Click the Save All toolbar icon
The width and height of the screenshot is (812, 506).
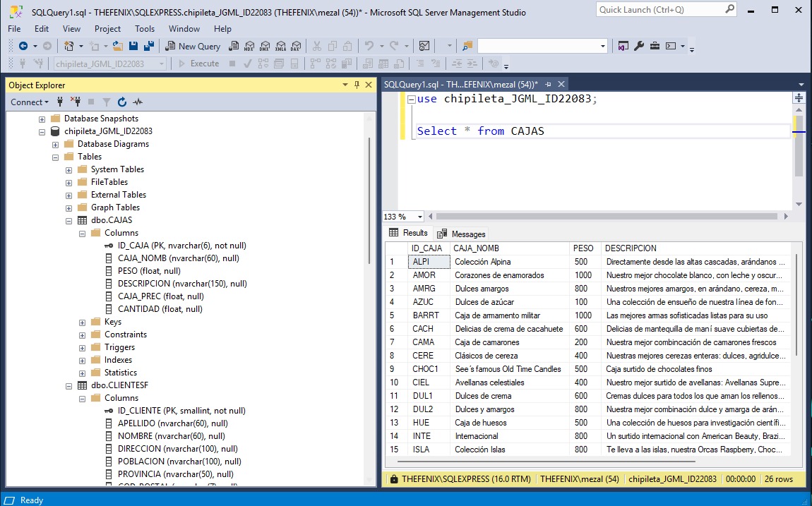(149, 46)
